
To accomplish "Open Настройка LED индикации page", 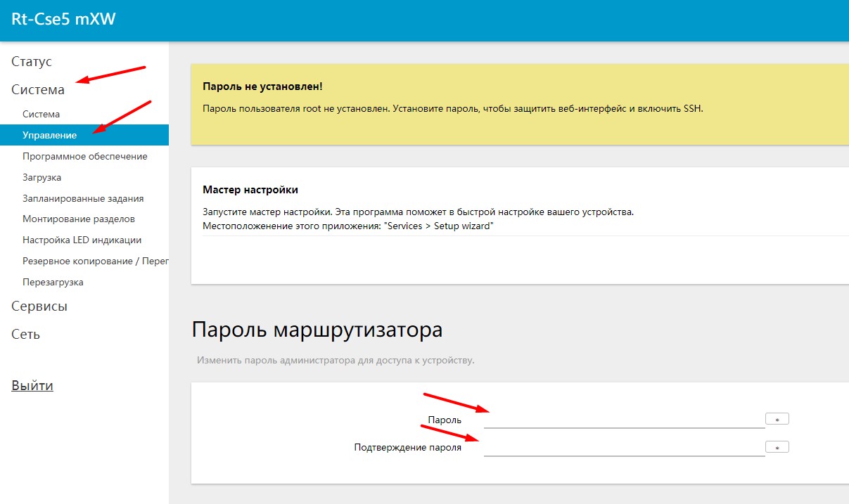I will point(82,240).
